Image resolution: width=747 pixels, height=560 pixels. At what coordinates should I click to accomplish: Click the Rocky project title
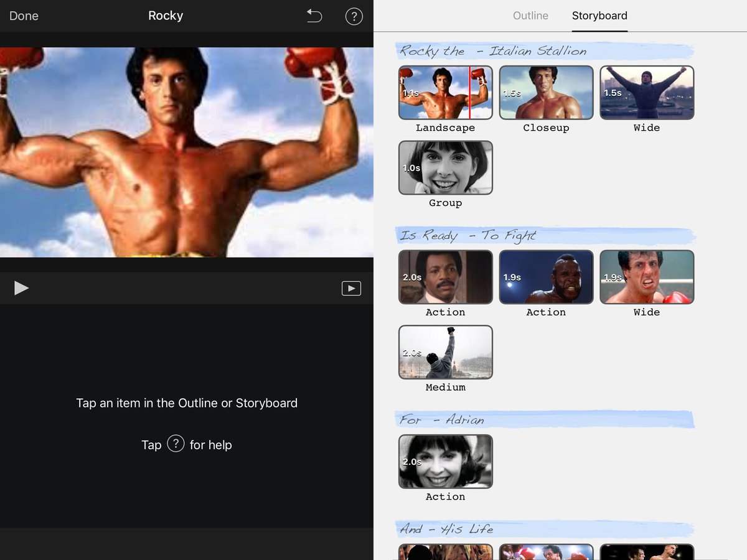166,16
